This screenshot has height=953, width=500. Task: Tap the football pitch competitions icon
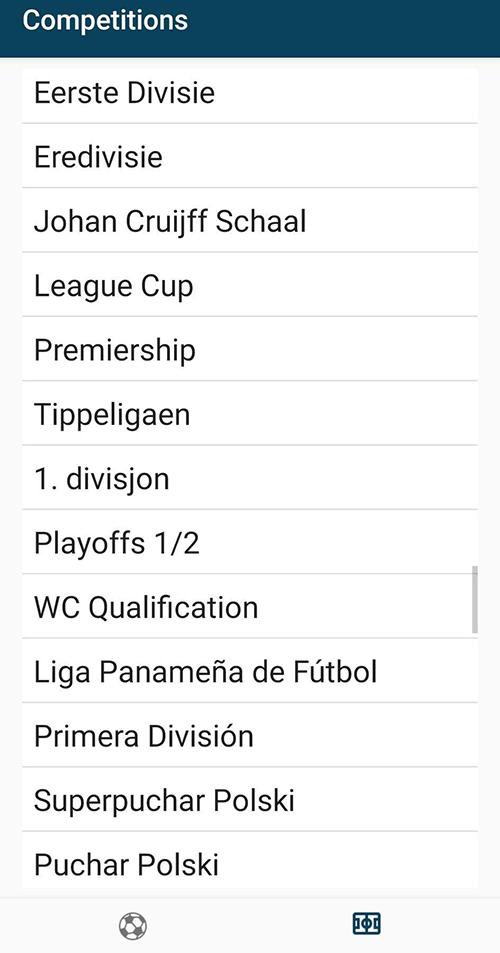click(x=366, y=924)
